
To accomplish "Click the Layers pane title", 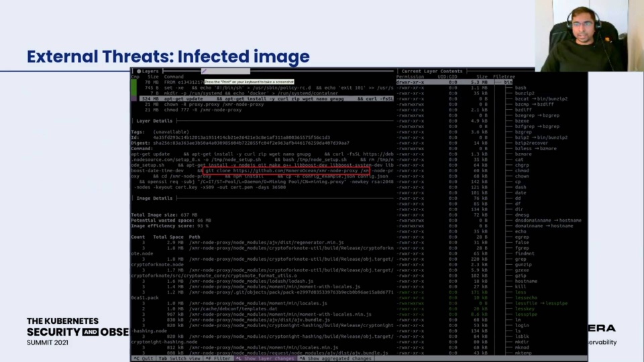I will [x=150, y=71].
